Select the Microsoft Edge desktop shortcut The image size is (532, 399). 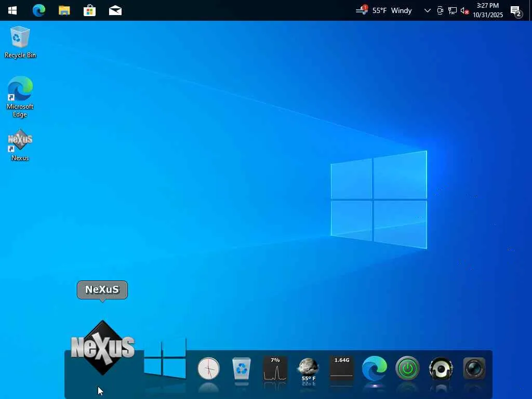(20, 97)
